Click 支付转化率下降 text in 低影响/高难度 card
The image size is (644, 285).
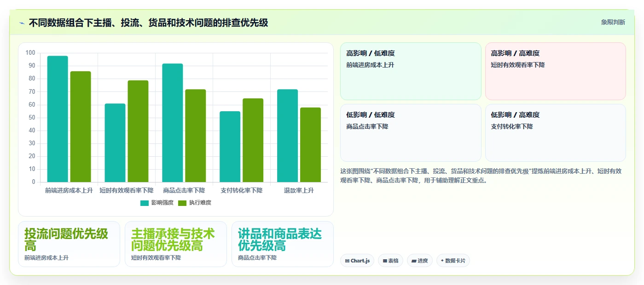coord(512,126)
